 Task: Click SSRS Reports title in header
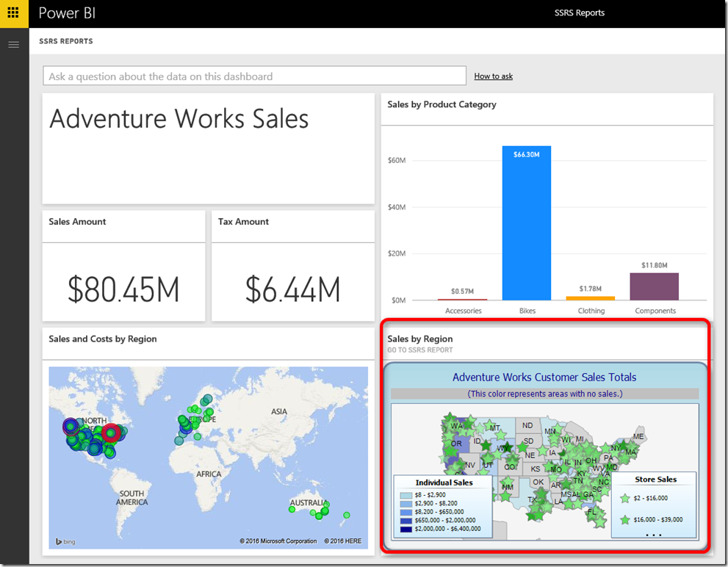pyautogui.click(x=579, y=13)
